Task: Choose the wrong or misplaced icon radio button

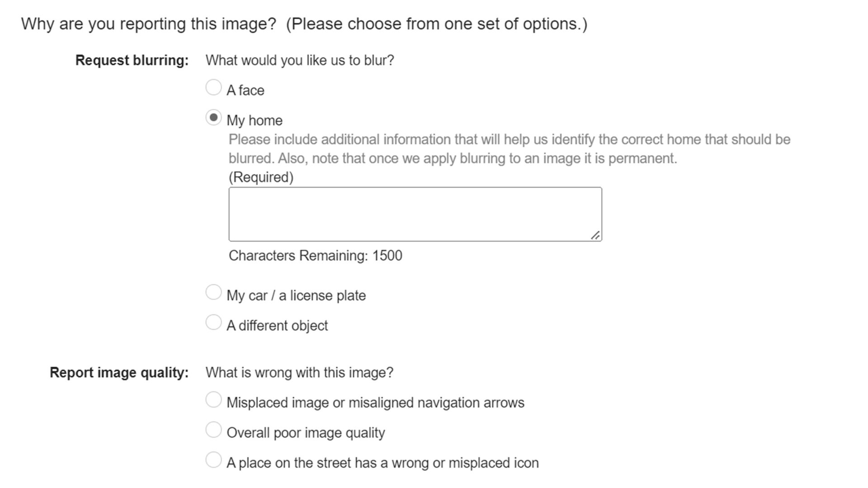Action: point(213,460)
